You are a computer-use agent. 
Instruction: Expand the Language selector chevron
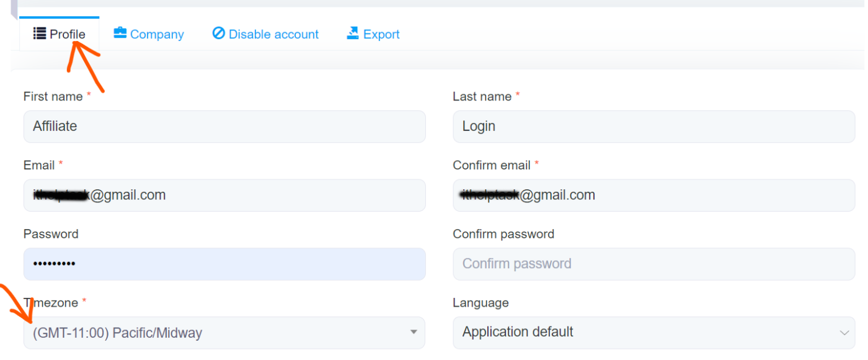844,333
